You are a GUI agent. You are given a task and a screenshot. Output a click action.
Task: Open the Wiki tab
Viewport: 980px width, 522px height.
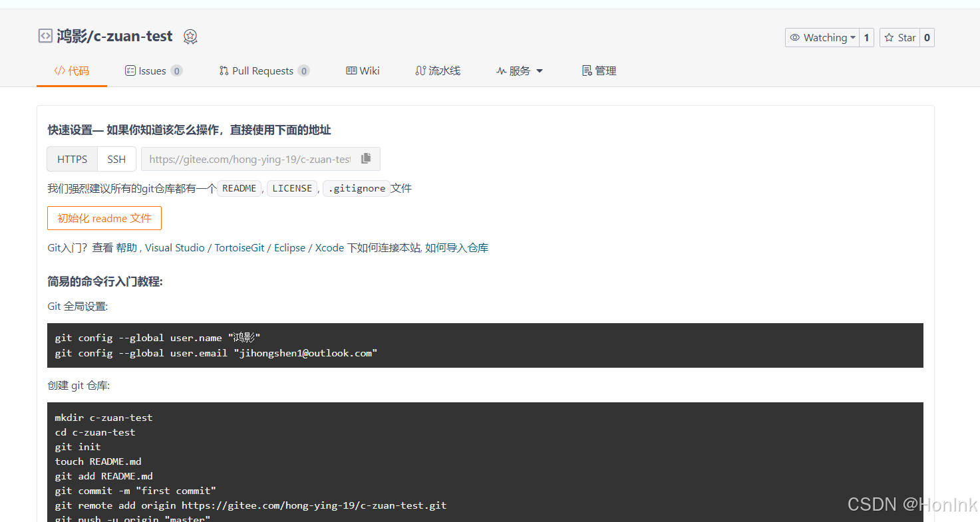(363, 71)
